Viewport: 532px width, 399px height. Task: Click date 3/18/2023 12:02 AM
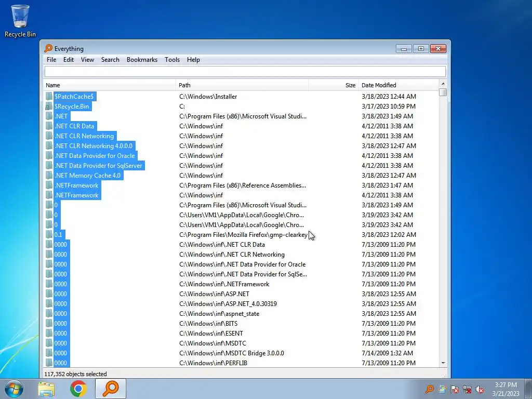pos(389,234)
